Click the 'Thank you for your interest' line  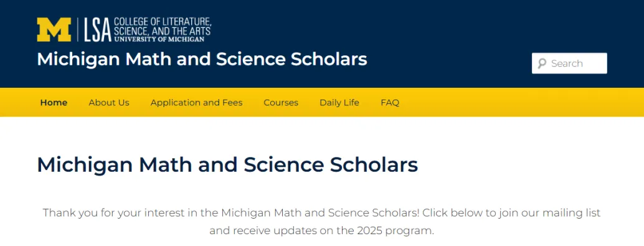click(321, 213)
